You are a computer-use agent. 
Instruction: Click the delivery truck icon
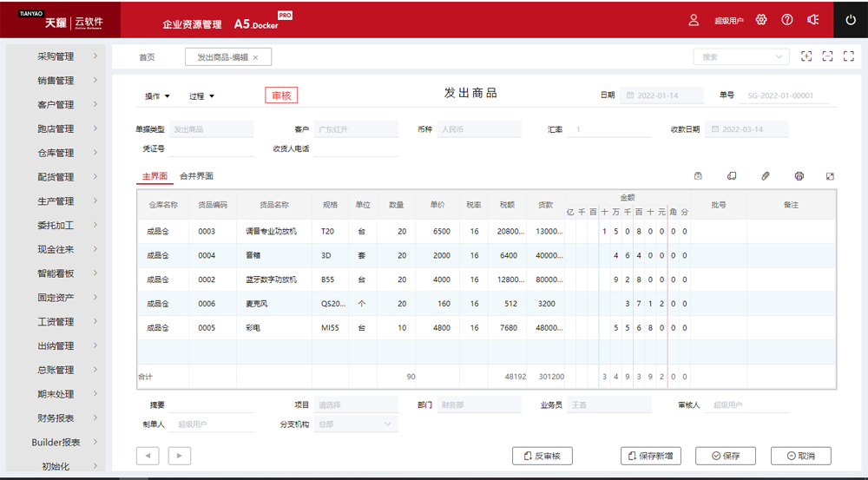732,176
